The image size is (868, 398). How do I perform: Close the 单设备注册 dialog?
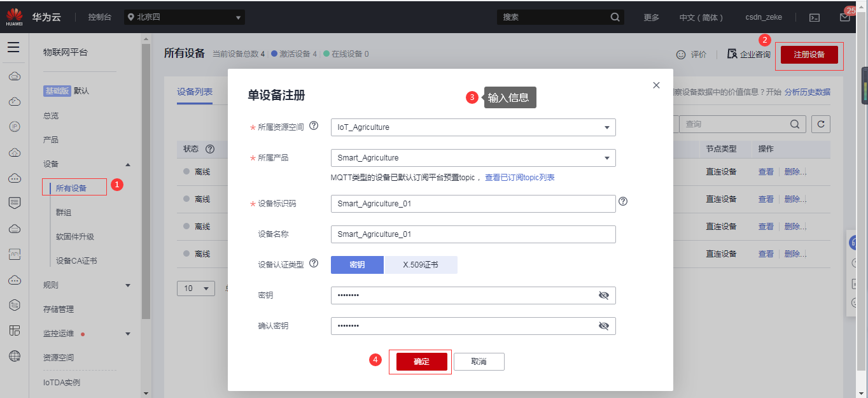tap(656, 85)
